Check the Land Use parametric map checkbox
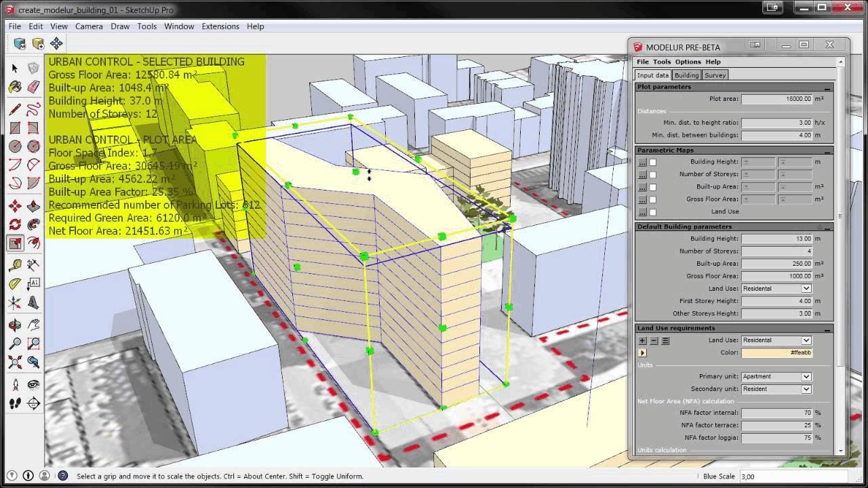This screenshot has width=868, height=488. pos(653,212)
